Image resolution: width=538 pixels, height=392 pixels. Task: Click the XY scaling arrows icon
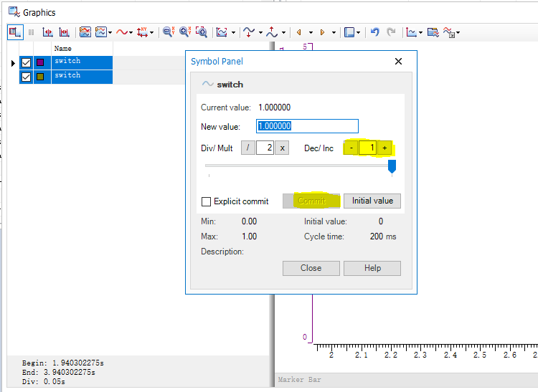[x=142, y=32]
